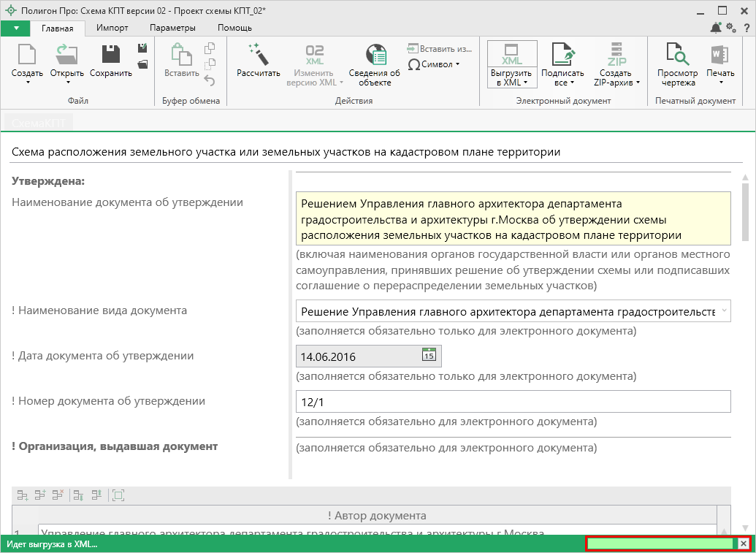Click the XML export progress bar
Viewport: 756px width, 553px height.
coord(662,544)
